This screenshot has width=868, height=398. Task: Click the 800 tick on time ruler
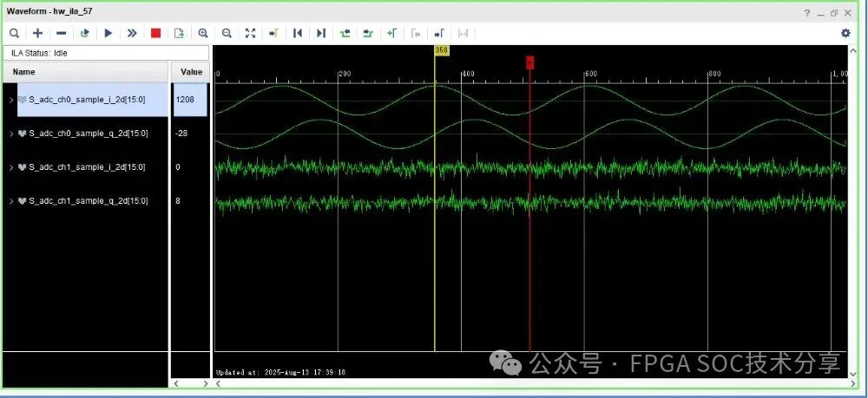point(714,74)
